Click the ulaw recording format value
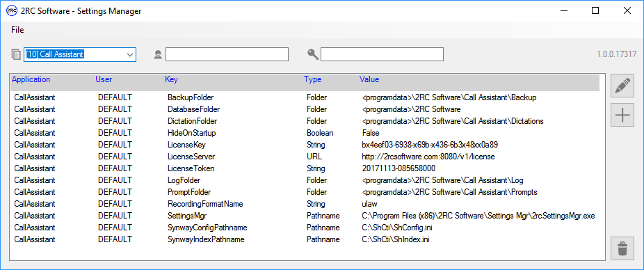This screenshot has height=270, width=644. coord(370,204)
